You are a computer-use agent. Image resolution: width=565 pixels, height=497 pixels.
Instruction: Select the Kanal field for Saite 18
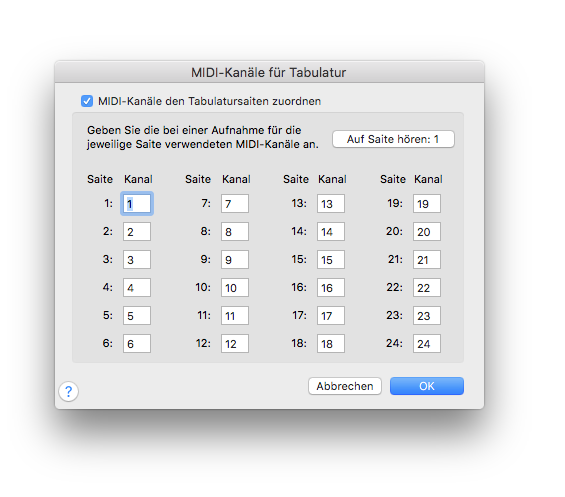331,343
